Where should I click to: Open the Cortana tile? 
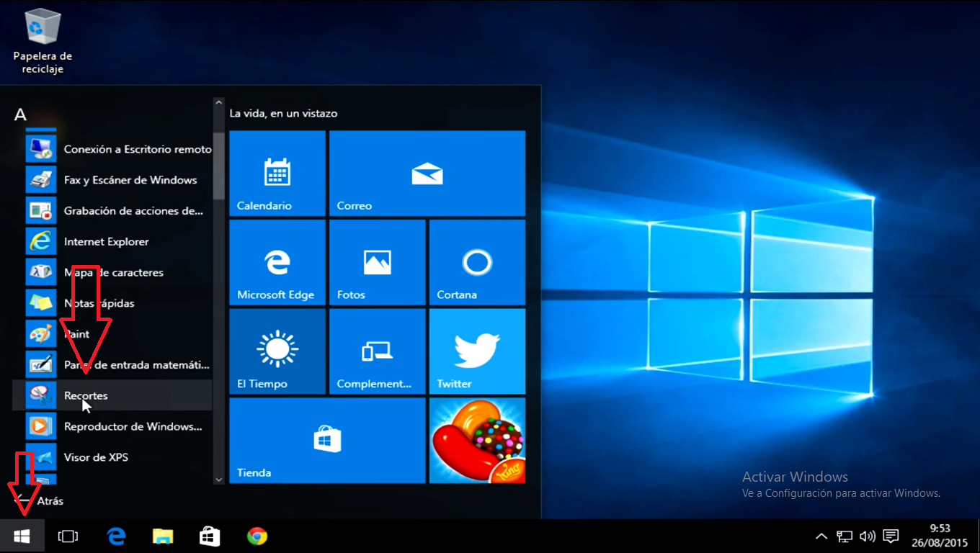click(x=477, y=263)
